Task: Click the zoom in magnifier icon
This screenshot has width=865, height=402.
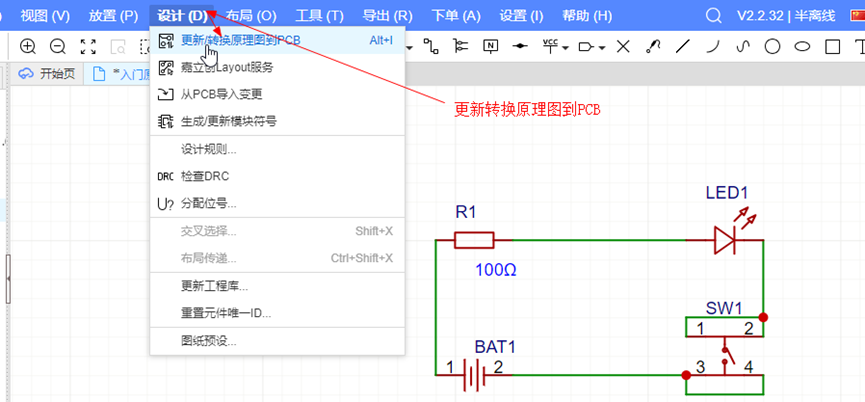Action: 28,47
